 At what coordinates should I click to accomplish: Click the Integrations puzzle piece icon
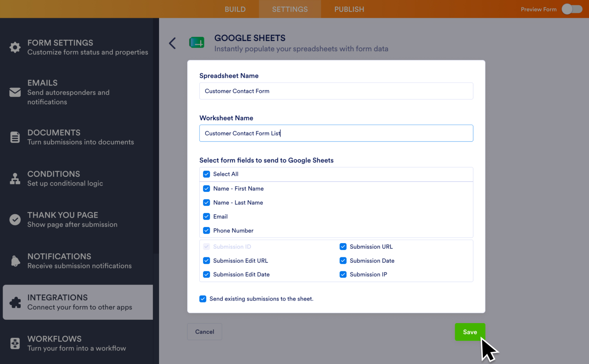(15, 302)
